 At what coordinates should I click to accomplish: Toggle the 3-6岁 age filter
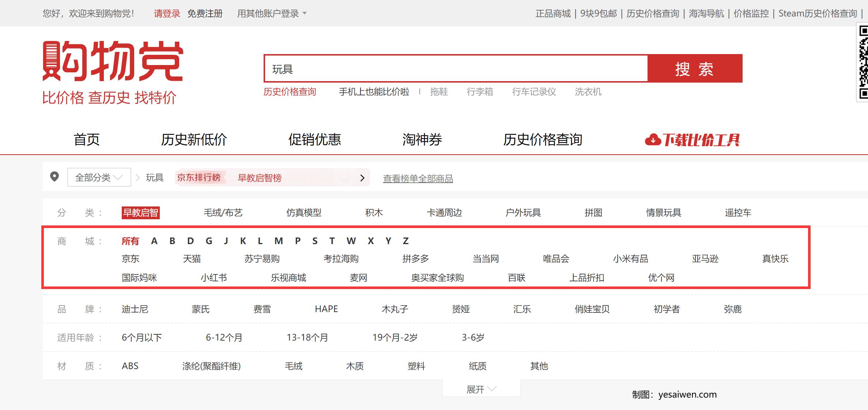point(473,338)
